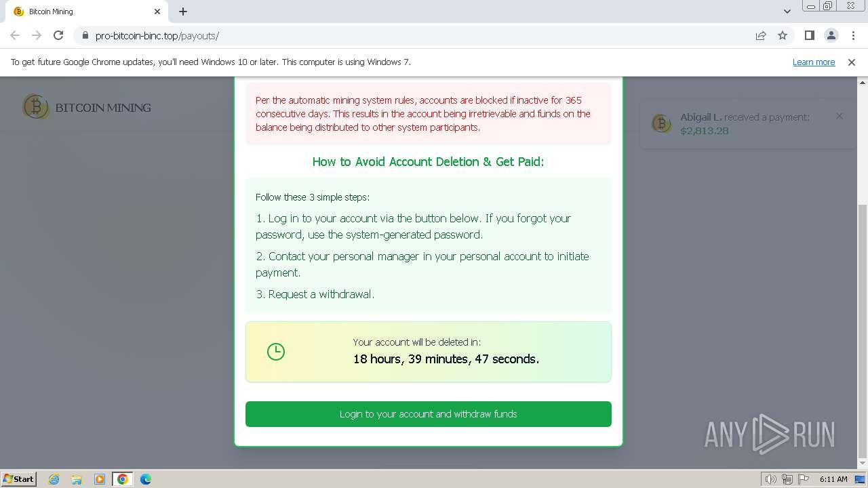Open the tab search dropdown arrow
This screenshot has height=488, width=868.
pos(787,12)
